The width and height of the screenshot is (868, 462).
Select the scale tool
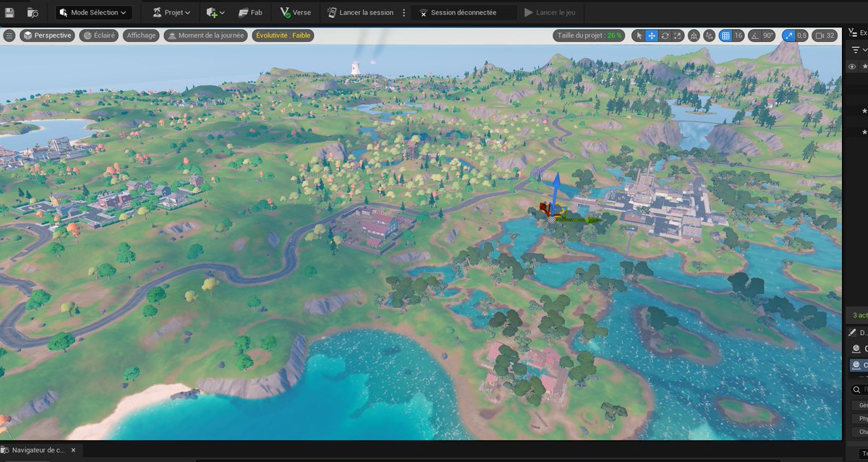(678, 35)
